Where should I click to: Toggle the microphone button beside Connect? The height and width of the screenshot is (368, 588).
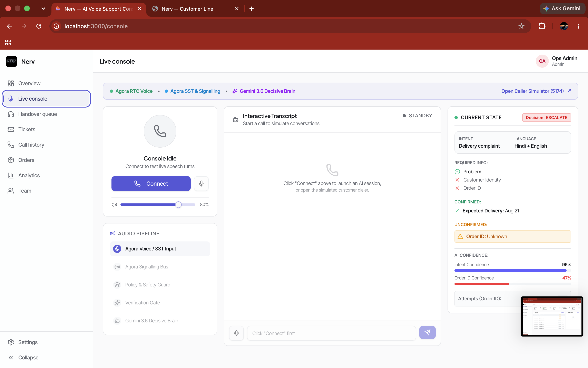point(201,184)
